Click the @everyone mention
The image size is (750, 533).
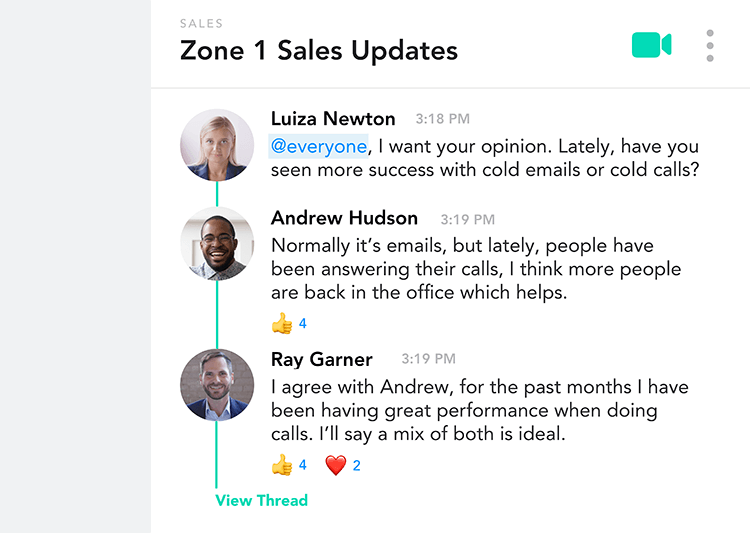tap(319, 146)
